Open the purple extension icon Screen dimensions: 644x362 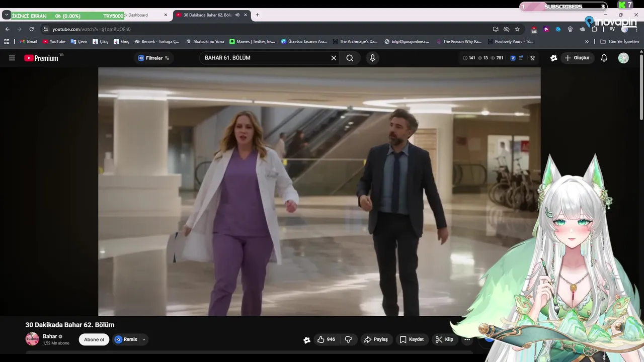[546, 29]
